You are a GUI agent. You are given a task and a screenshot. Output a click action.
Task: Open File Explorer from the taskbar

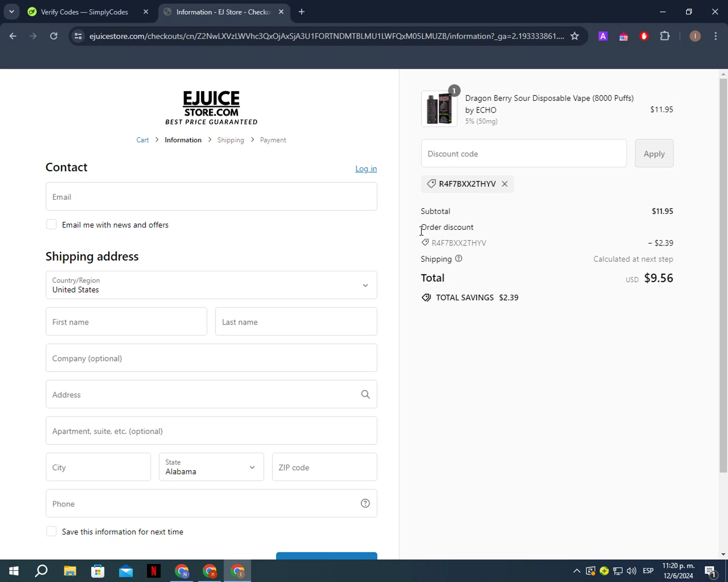click(x=70, y=571)
